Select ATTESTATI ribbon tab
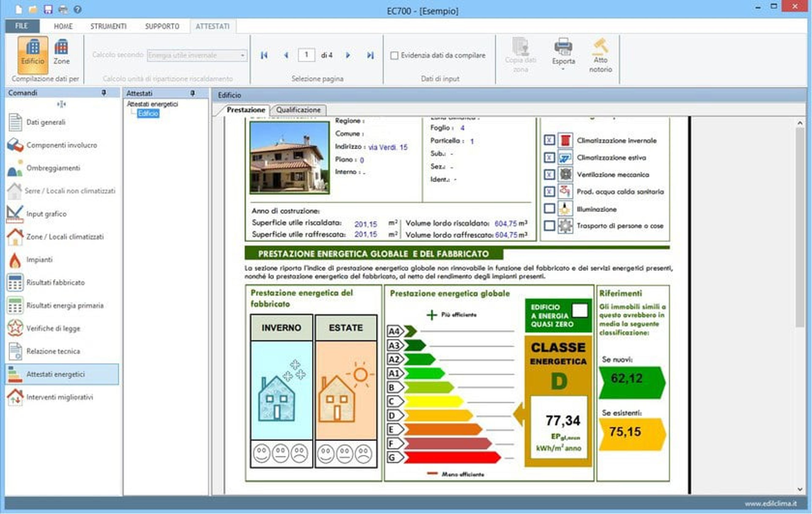Viewport: 812px width, 514px height. point(213,26)
